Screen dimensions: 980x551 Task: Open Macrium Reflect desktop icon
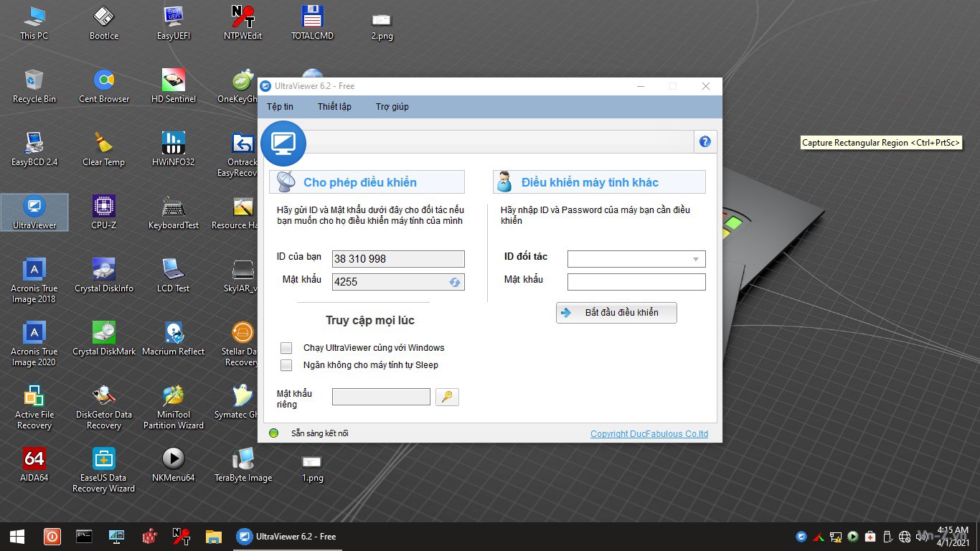174,339
